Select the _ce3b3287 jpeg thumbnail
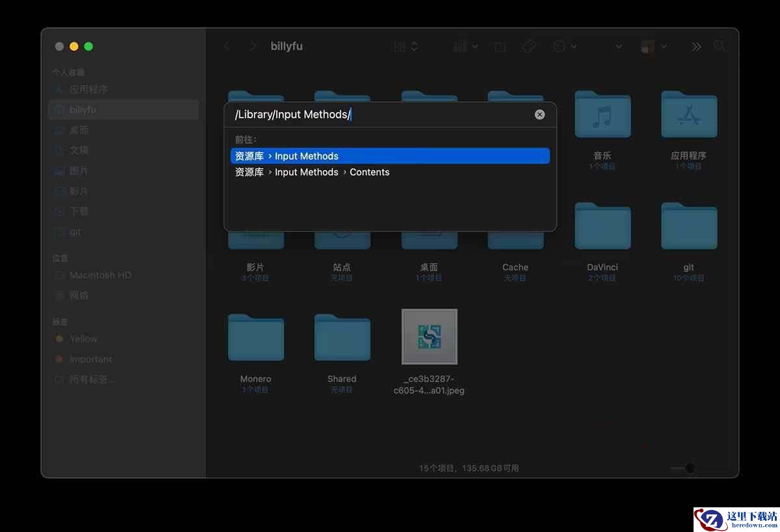Viewport: 780px width, 532px height. pos(429,336)
